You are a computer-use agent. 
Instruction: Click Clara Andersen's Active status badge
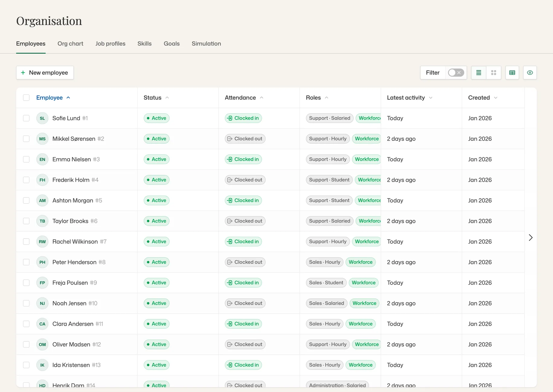[x=156, y=324]
